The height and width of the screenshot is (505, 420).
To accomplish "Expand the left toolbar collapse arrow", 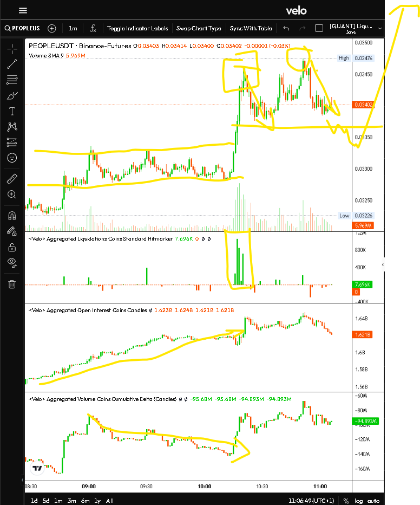I will (22, 480).
